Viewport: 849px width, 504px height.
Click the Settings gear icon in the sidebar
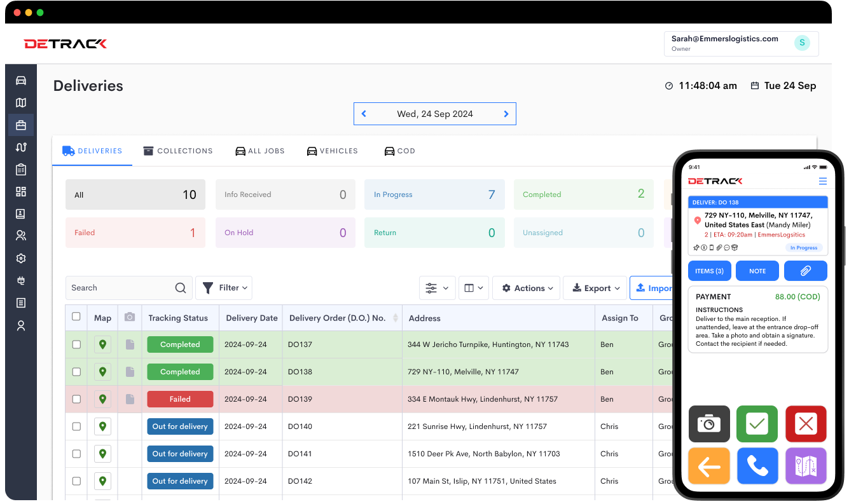tap(21, 258)
